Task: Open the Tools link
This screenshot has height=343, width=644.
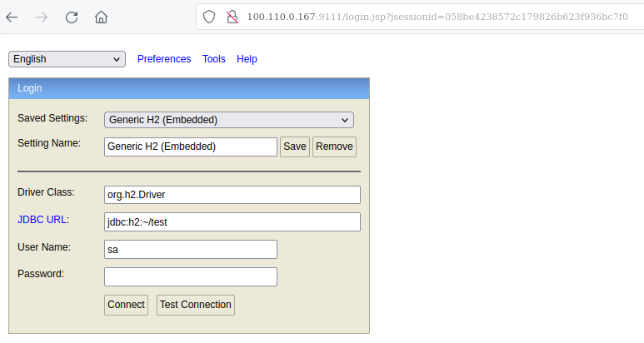Action: click(213, 59)
